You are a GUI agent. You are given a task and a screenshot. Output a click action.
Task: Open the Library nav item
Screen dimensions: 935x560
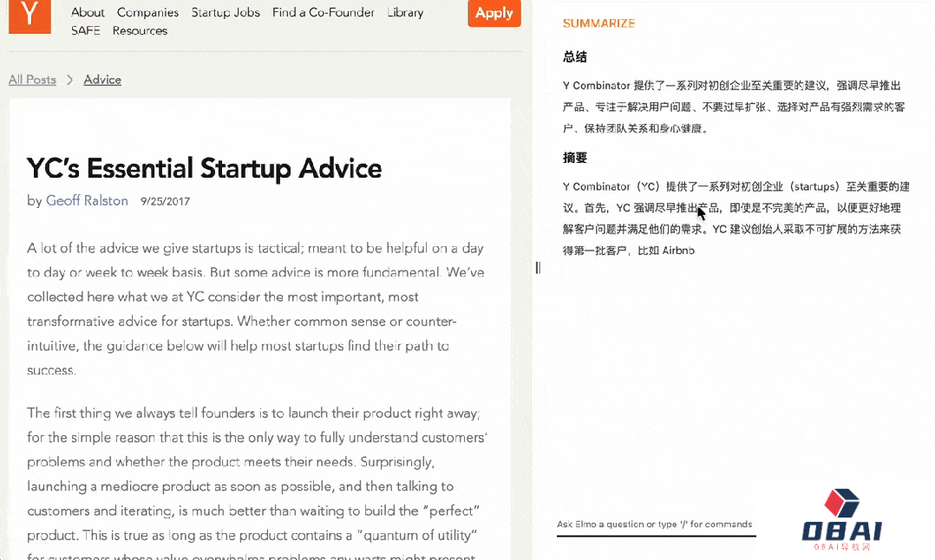tap(405, 12)
